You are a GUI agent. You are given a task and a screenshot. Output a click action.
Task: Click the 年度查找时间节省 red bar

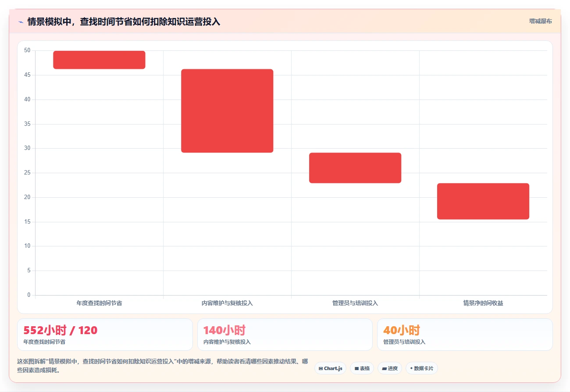point(99,60)
